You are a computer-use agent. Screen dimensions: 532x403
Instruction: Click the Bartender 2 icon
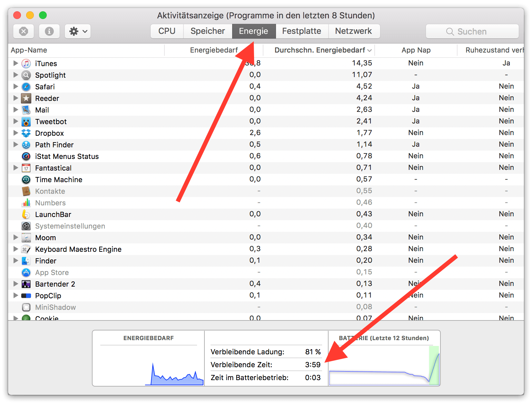point(26,284)
